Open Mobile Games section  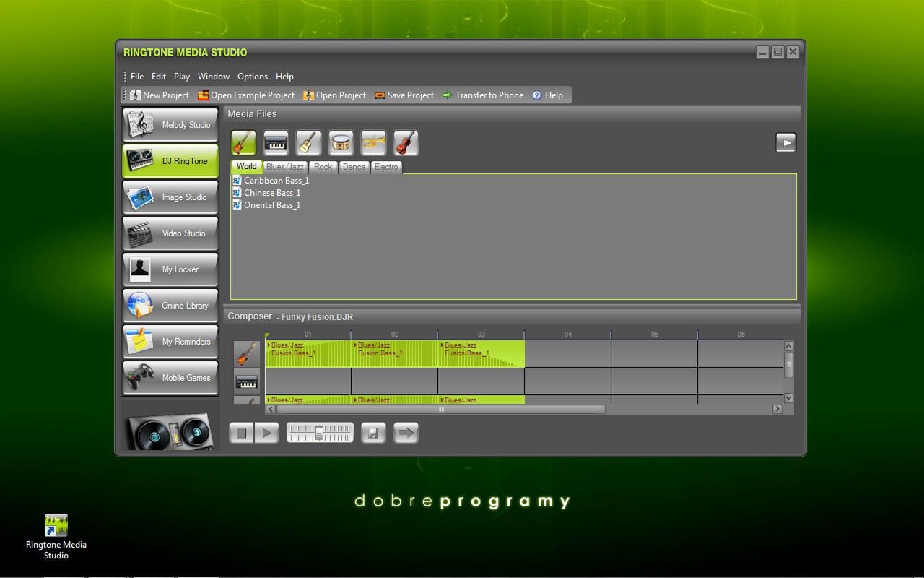tap(170, 378)
